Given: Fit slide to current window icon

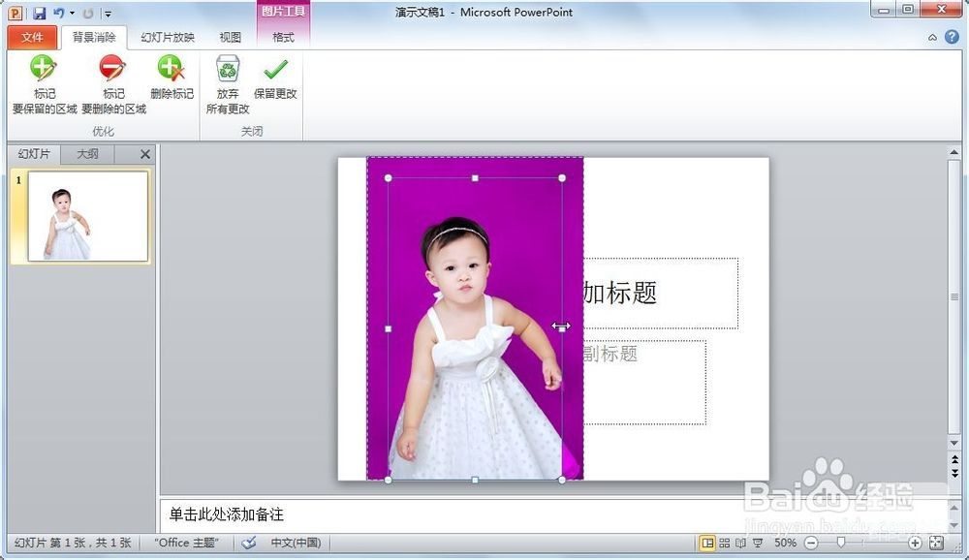Looking at the screenshot, I should [x=936, y=543].
